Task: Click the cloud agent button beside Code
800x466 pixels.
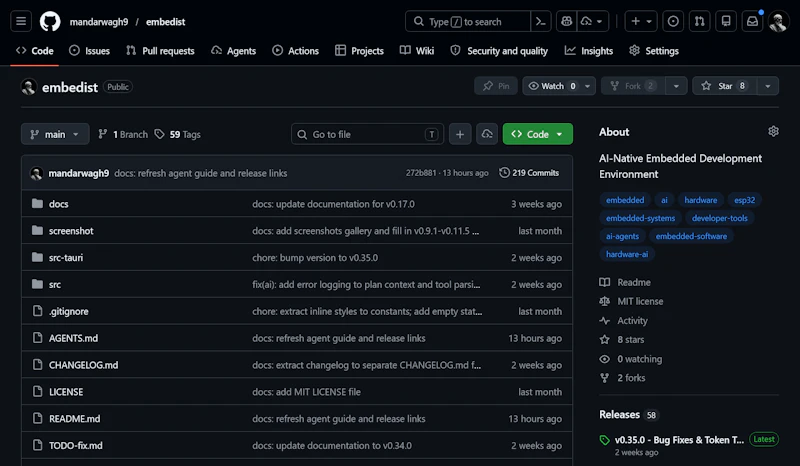Action: coord(487,134)
